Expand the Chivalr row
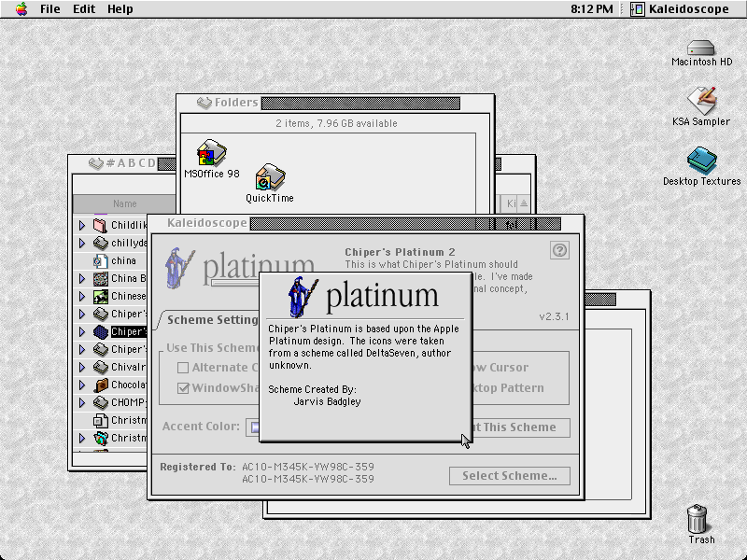This screenshot has height=560, width=747. click(x=82, y=367)
